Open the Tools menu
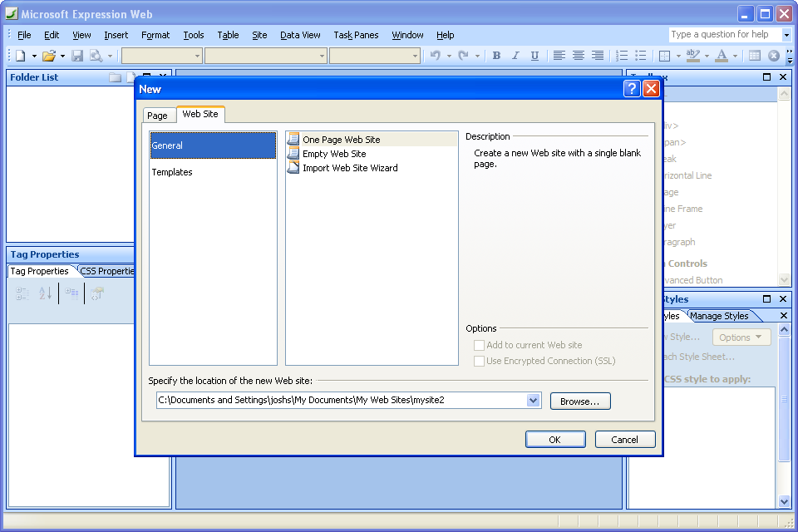The height and width of the screenshot is (532, 798). (194, 35)
